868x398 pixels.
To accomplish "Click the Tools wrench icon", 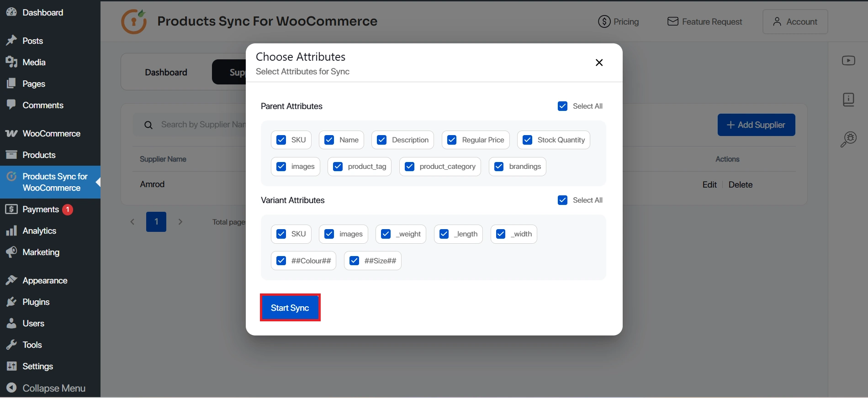I will click(x=11, y=345).
